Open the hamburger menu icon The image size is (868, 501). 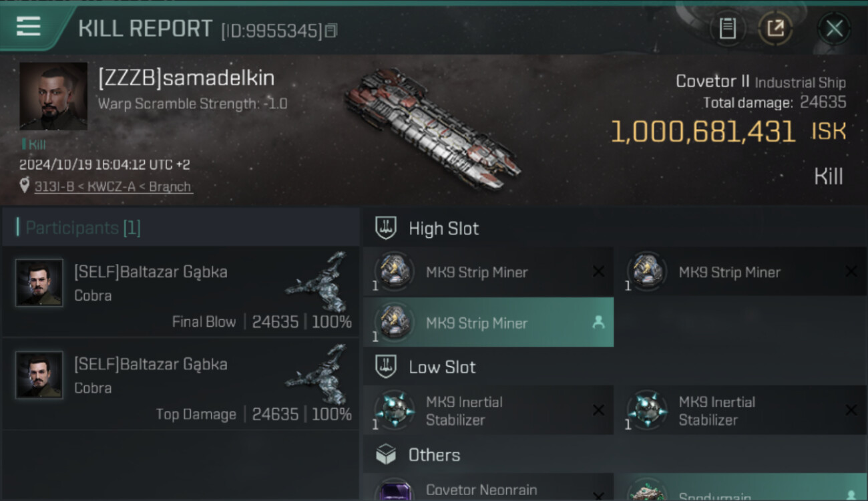28,27
